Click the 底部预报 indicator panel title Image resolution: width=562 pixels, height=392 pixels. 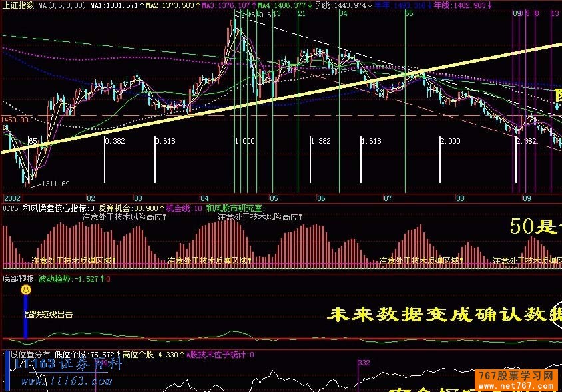tap(17, 279)
